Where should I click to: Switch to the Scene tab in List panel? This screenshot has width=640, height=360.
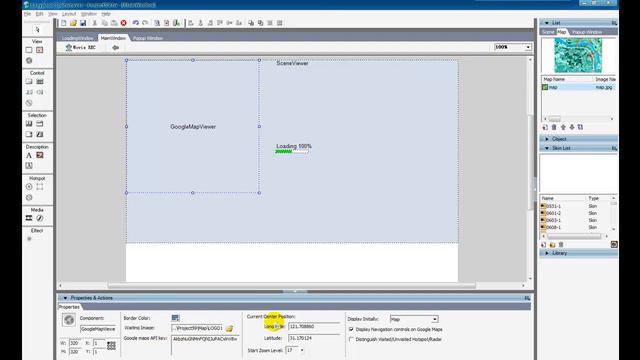(x=548, y=32)
